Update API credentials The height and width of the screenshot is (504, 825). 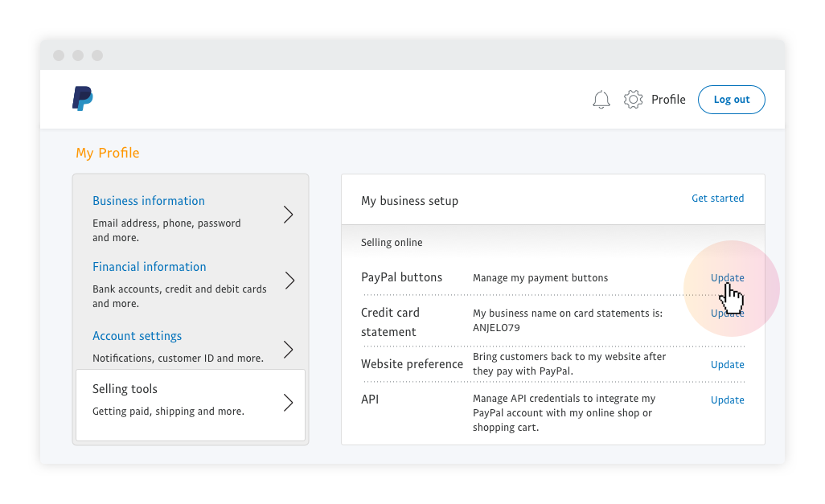pyautogui.click(x=727, y=400)
